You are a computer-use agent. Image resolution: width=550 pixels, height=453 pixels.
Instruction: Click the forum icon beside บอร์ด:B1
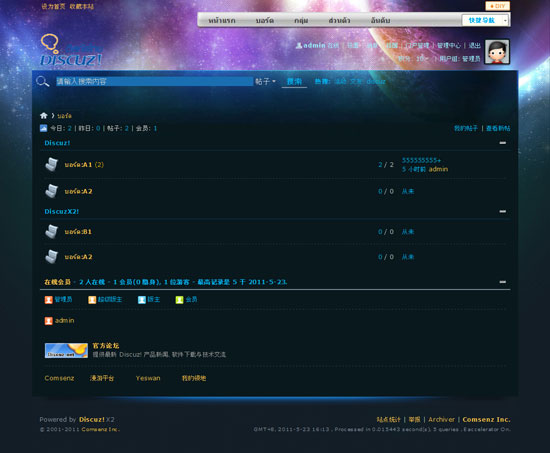[52, 232]
